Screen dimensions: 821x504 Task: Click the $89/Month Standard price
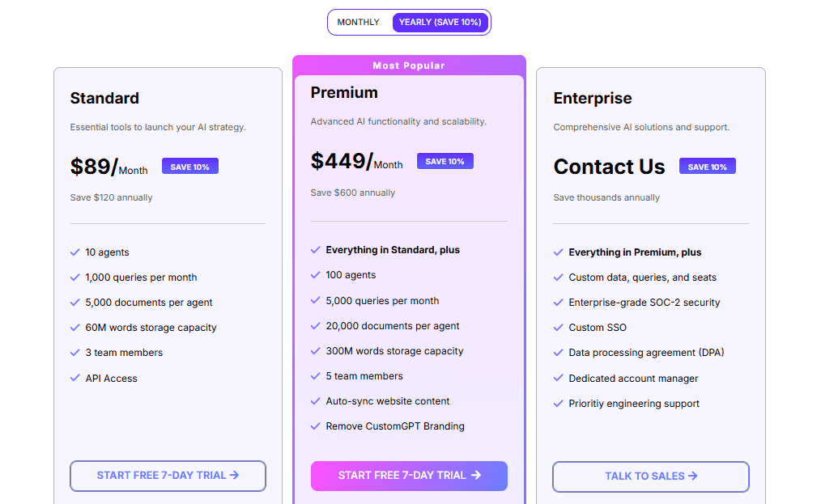108,167
